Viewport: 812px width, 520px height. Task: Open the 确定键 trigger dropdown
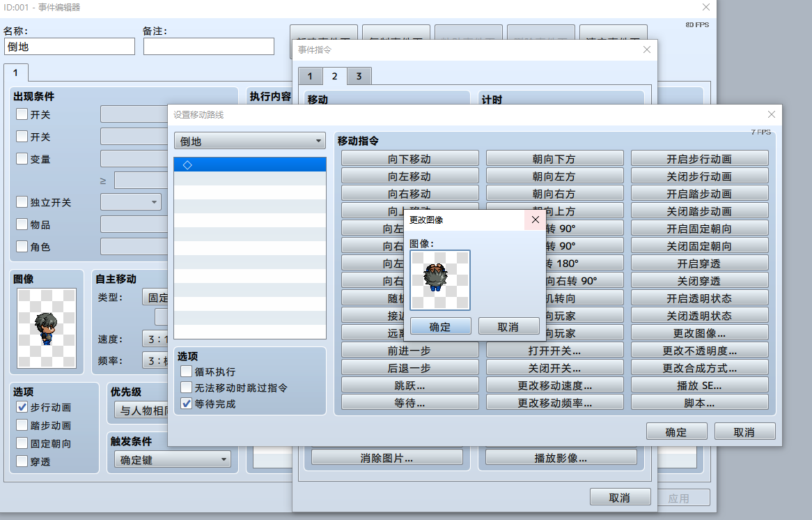click(x=173, y=459)
